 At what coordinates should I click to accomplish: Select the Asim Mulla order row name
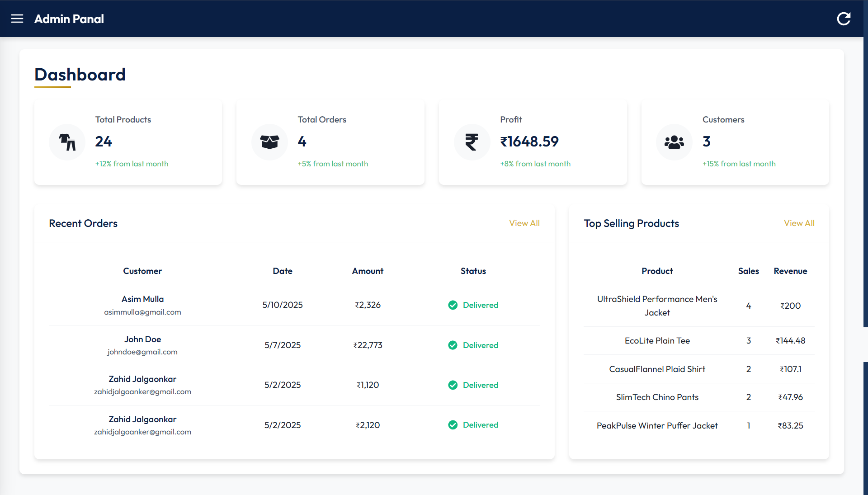tap(142, 299)
